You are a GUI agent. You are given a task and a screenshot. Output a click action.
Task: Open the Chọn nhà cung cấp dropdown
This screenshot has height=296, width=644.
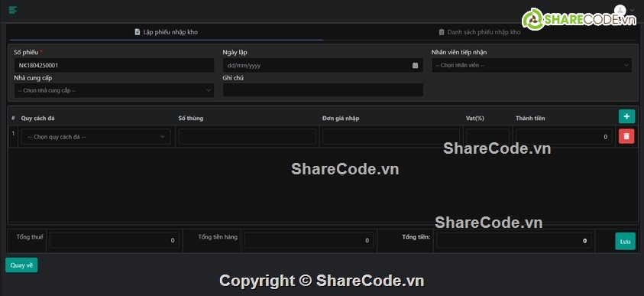tap(114, 90)
